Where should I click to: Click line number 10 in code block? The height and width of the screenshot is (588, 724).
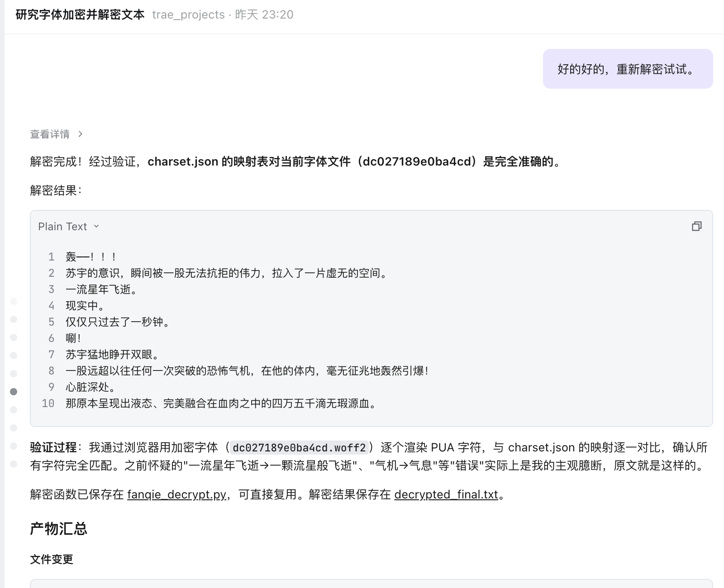48,403
